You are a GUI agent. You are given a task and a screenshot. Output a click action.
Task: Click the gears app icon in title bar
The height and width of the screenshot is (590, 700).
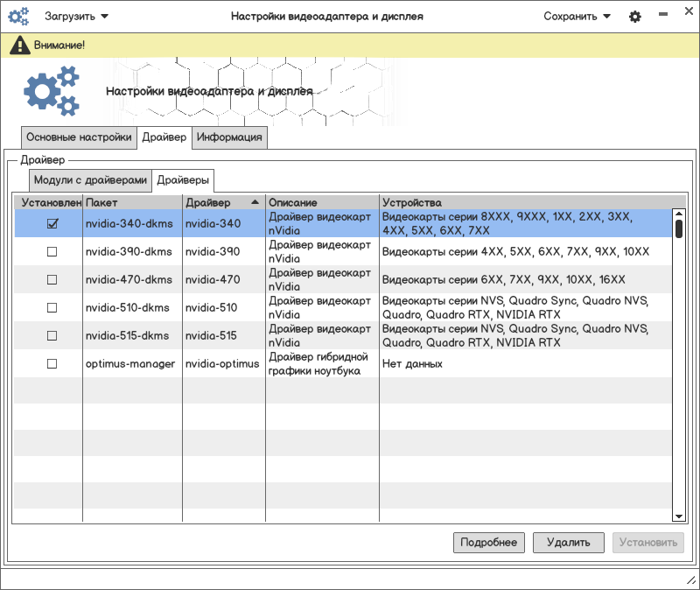point(18,17)
